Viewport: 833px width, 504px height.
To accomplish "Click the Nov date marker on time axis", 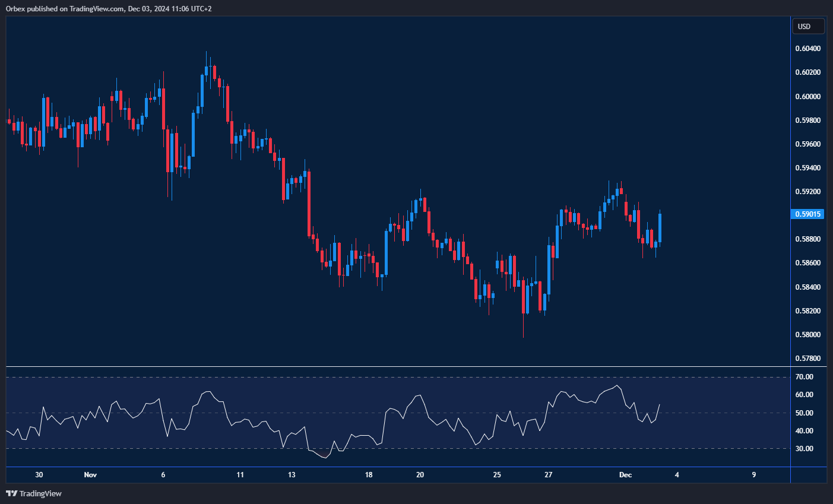I will click(90, 475).
